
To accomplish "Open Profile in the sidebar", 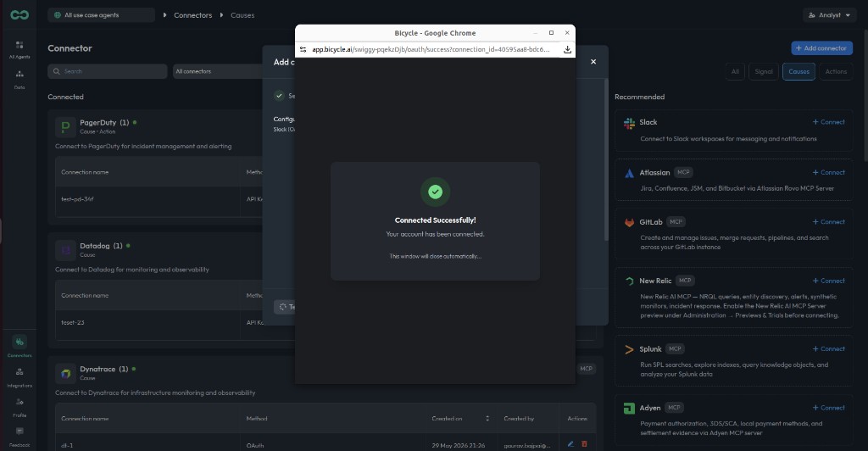I will click(19, 407).
